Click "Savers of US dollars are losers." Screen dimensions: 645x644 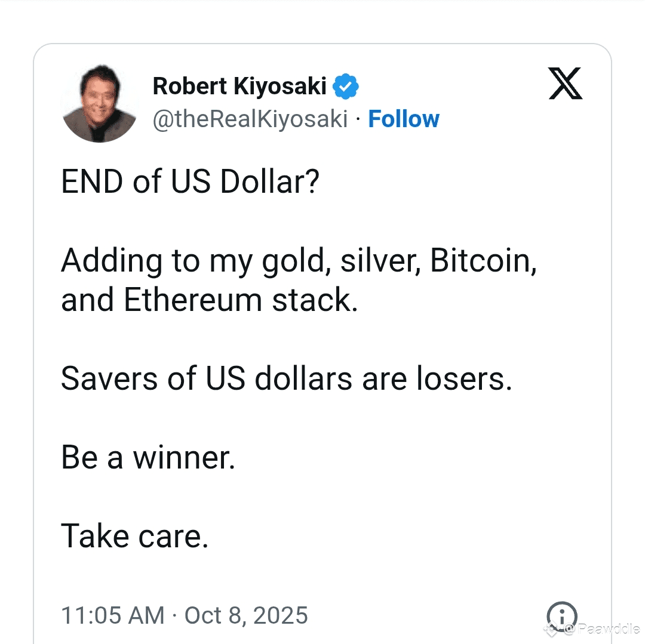point(287,379)
